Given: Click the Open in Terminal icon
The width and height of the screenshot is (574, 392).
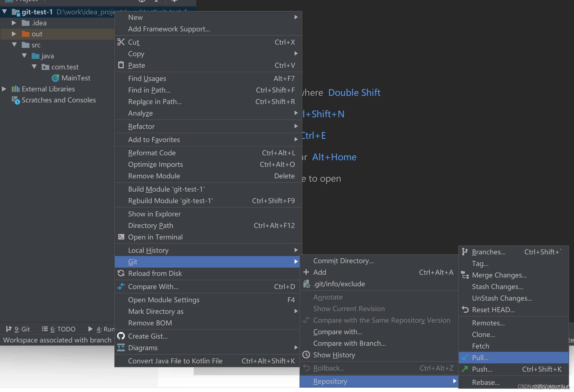Looking at the screenshot, I should [x=121, y=237].
